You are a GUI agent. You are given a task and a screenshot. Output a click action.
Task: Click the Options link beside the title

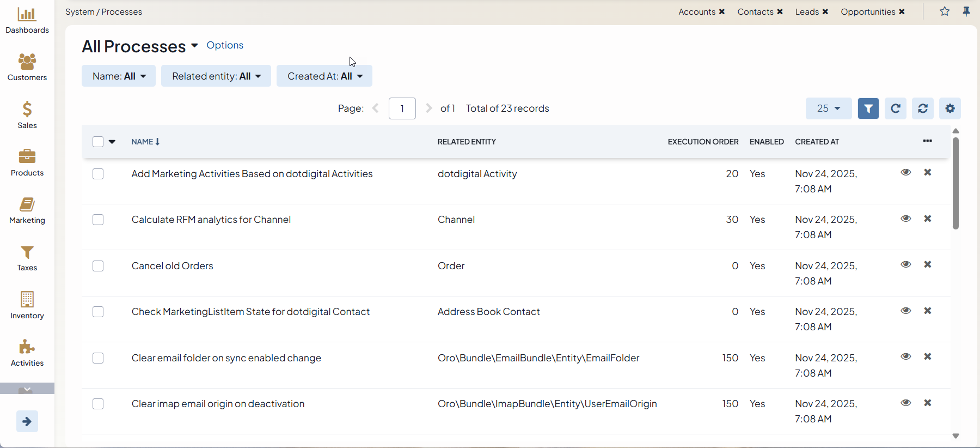click(225, 45)
